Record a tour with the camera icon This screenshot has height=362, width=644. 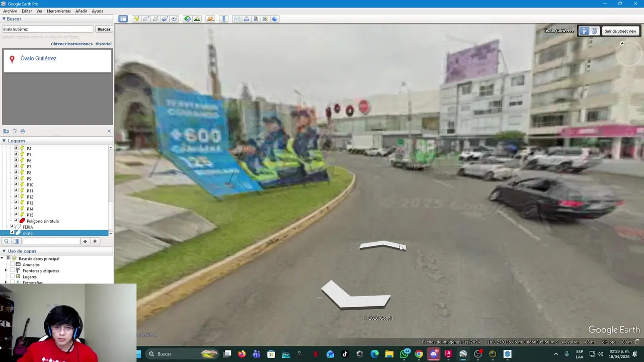174,19
